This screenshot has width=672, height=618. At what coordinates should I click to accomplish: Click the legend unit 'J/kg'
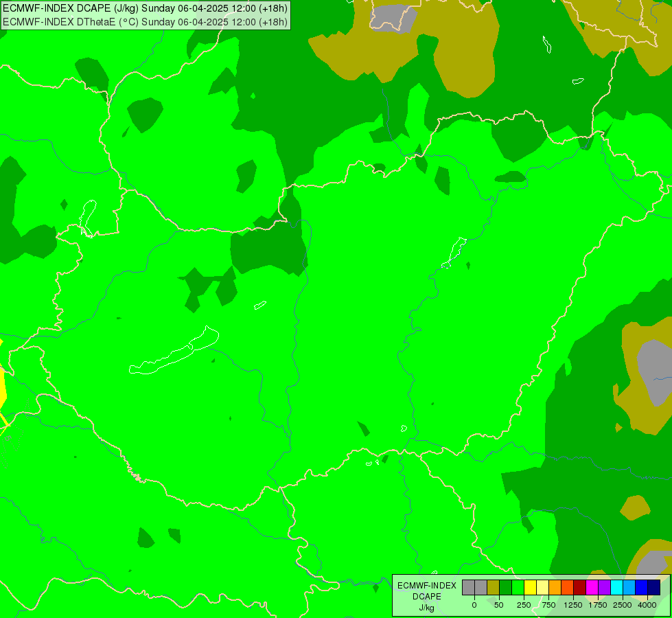point(427,608)
